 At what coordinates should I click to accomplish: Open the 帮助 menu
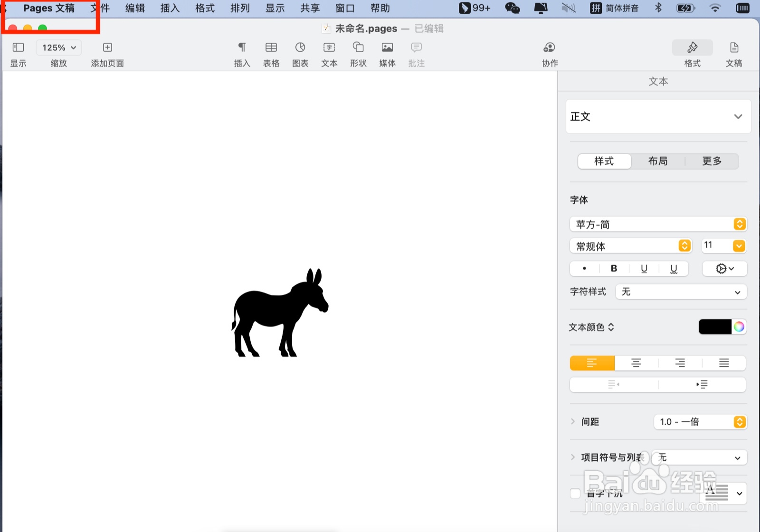[380, 8]
